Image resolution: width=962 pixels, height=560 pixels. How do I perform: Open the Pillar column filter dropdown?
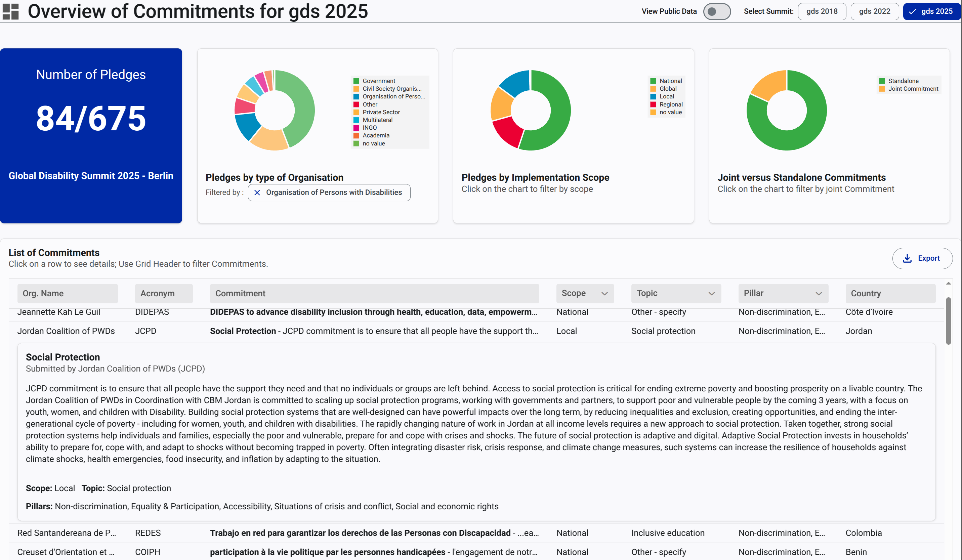pos(783,293)
